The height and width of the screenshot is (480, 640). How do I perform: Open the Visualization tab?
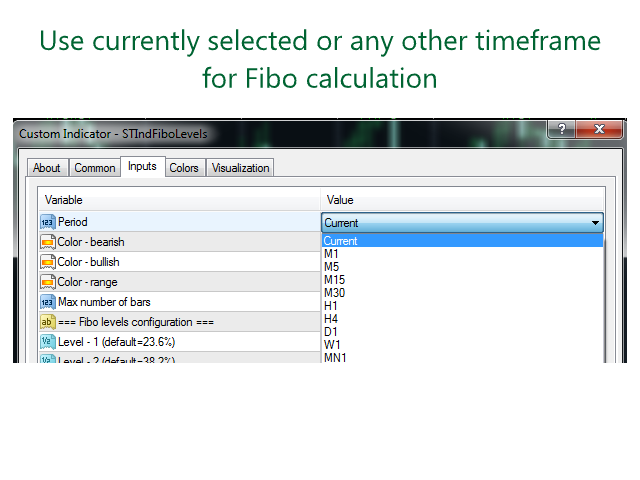240,168
